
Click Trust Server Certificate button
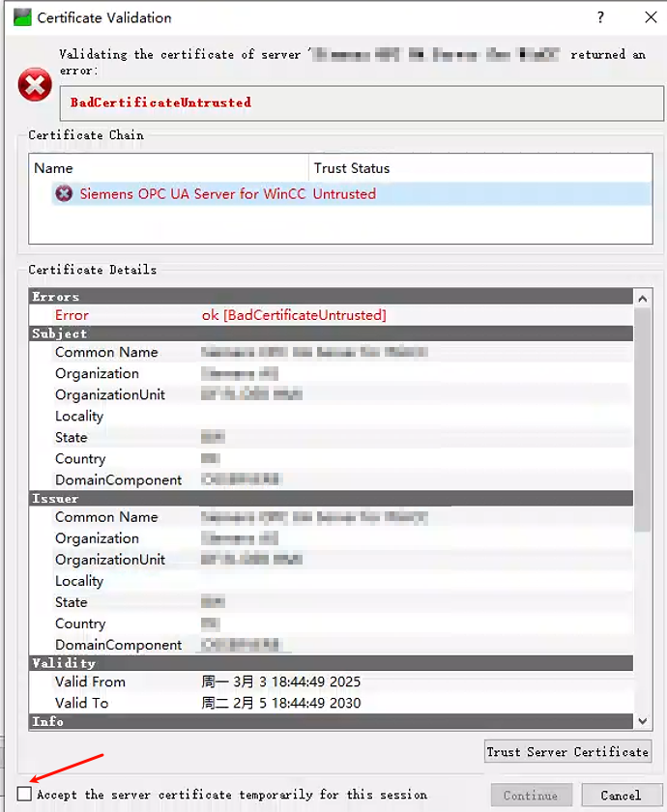coord(567,751)
